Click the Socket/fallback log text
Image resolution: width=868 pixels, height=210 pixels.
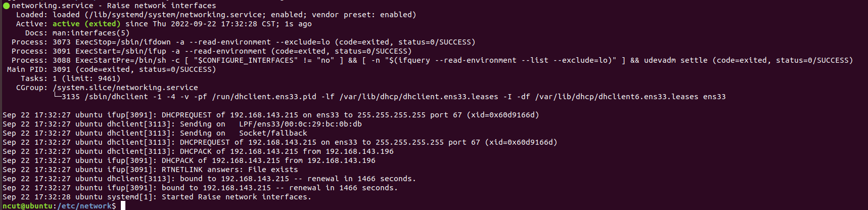point(273,133)
